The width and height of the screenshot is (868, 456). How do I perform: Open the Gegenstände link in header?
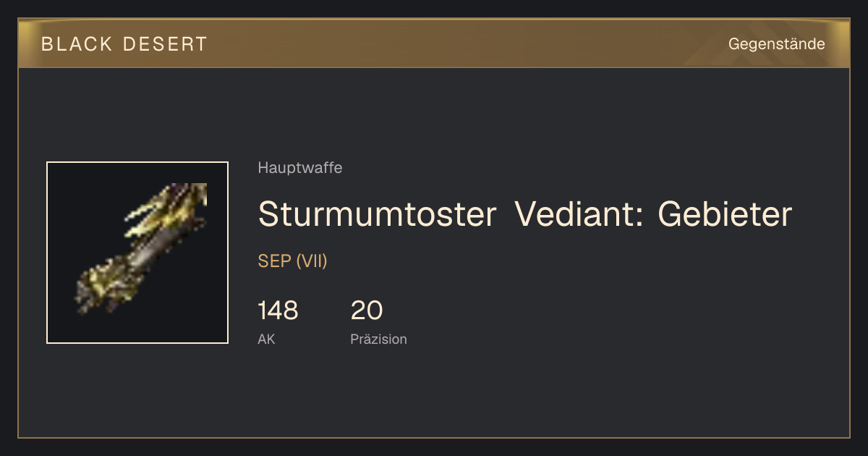[x=776, y=44]
